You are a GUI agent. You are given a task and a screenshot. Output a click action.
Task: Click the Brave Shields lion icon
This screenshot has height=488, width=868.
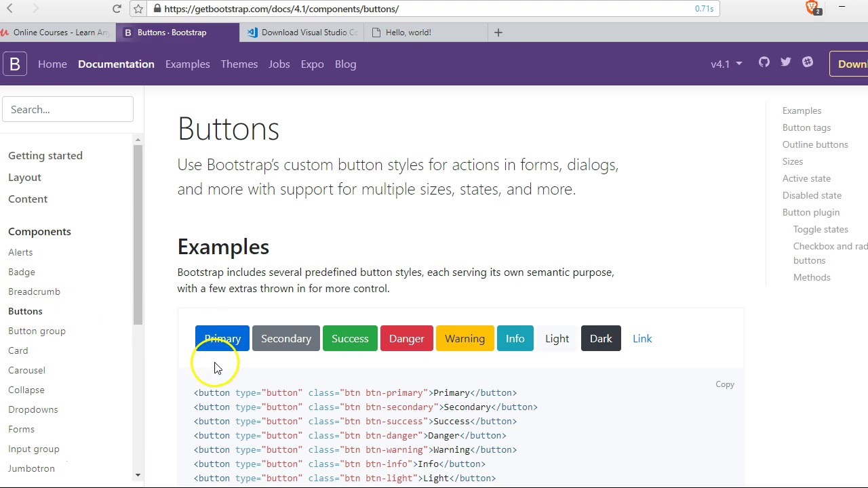coord(812,8)
